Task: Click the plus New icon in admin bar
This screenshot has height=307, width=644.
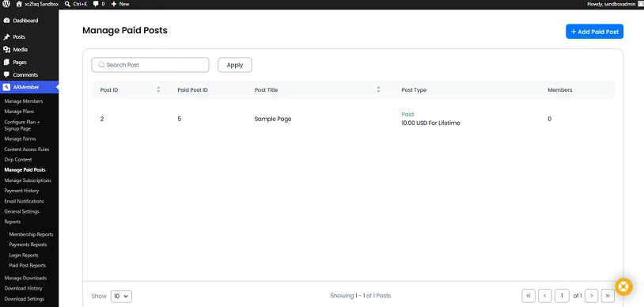Action: 114,4
